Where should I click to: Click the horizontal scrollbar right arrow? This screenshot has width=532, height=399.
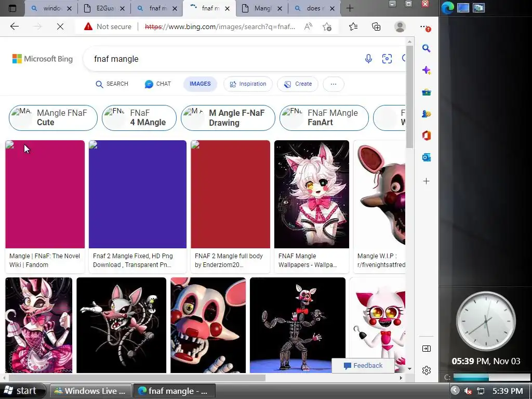click(x=401, y=378)
